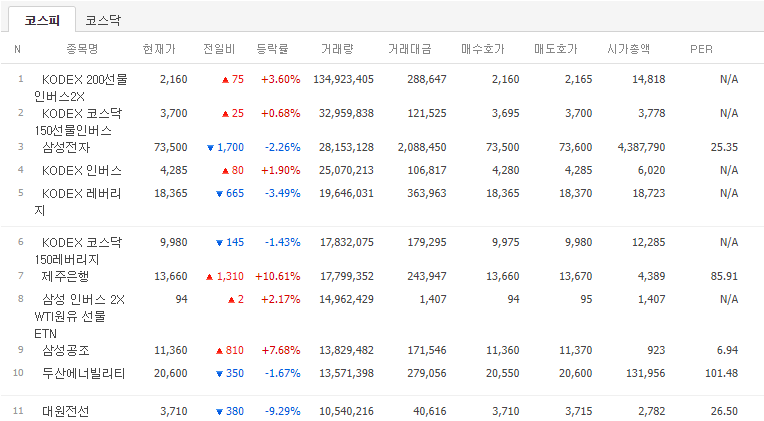Image resolution: width=764 pixels, height=421 pixels.
Task: Select the volume 28,153,128
Action: pos(346,147)
